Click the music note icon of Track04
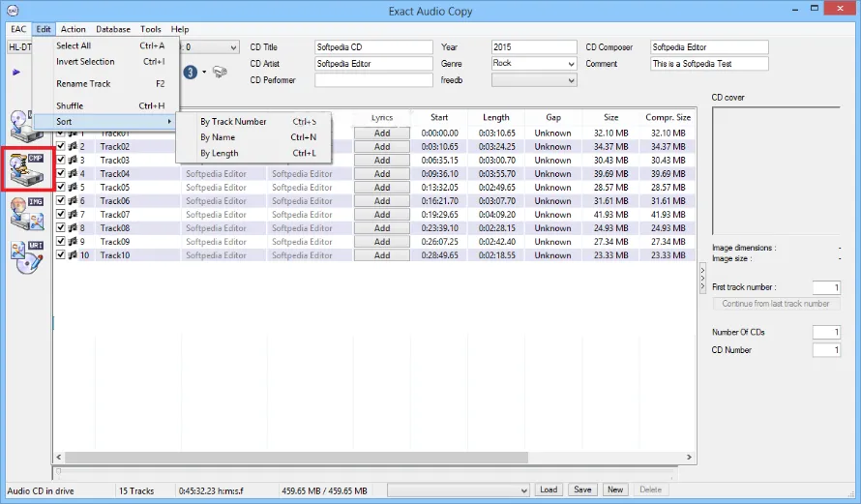This screenshot has height=504, width=861. coord(73,173)
